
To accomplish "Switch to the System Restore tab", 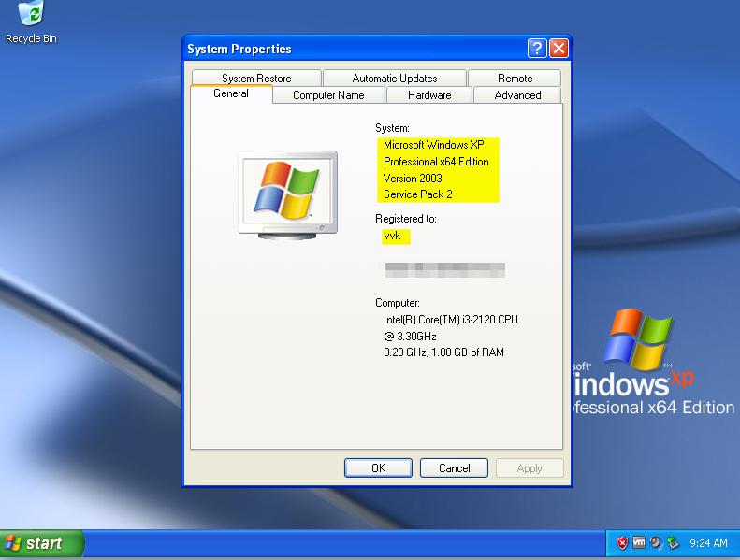I will click(x=256, y=79).
